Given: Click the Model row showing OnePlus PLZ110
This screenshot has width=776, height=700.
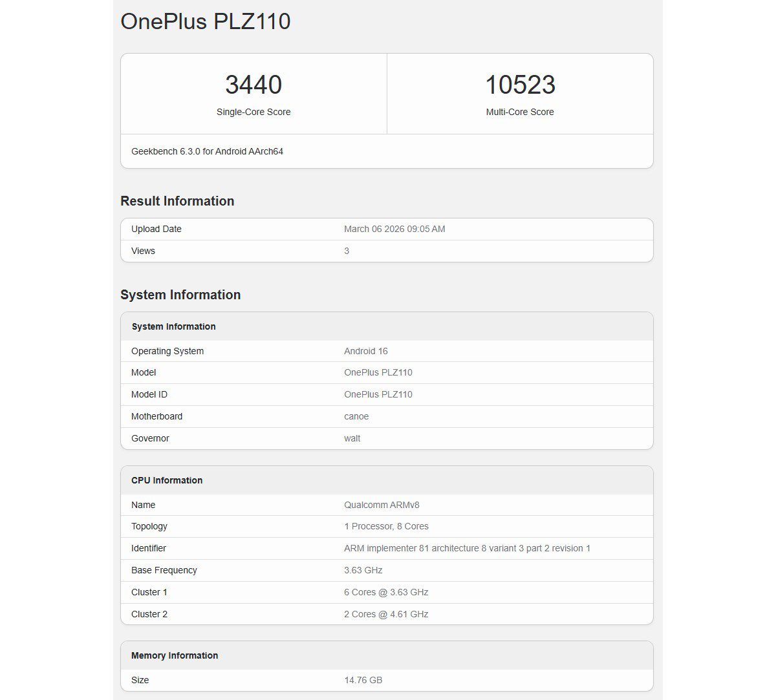Looking at the screenshot, I should (378, 372).
